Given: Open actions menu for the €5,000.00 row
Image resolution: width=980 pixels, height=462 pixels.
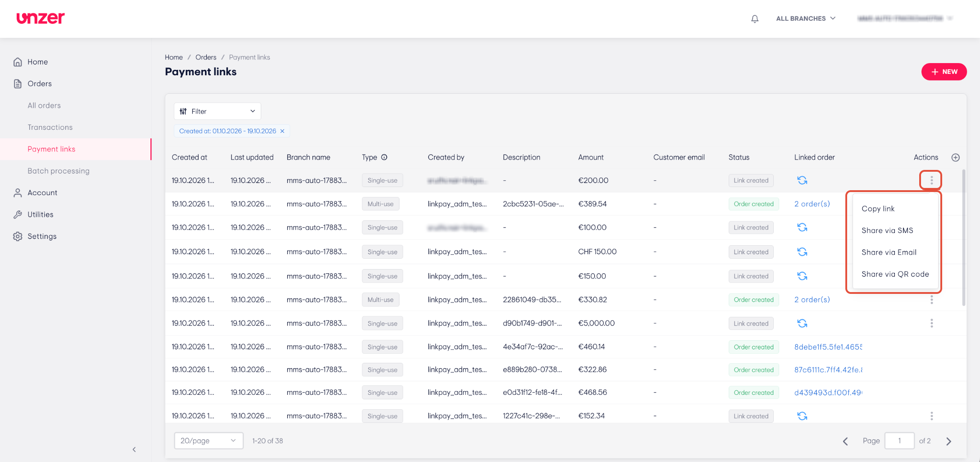Looking at the screenshot, I should pyautogui.click(x=931, y=323).
